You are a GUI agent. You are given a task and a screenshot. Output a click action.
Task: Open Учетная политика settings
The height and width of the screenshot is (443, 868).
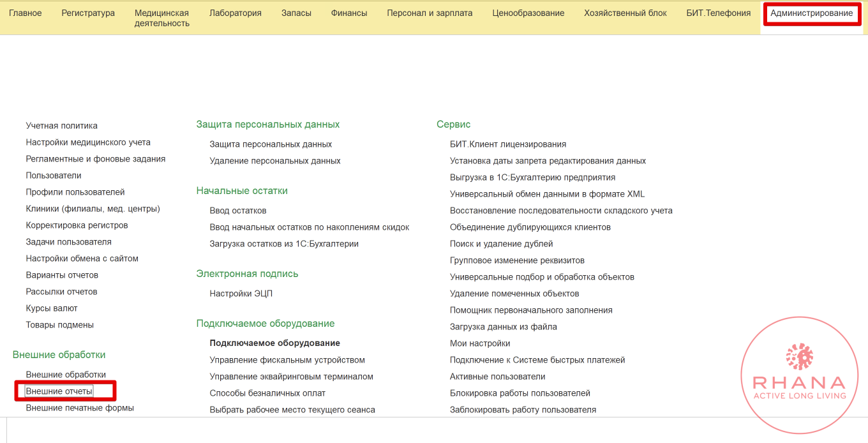coord(62,126)
